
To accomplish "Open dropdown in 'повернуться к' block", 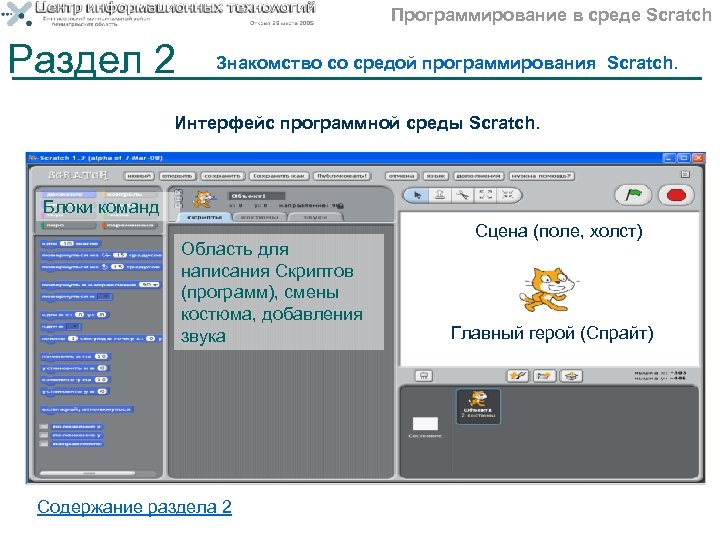I will pyautogui.click(x=105, y=297).
